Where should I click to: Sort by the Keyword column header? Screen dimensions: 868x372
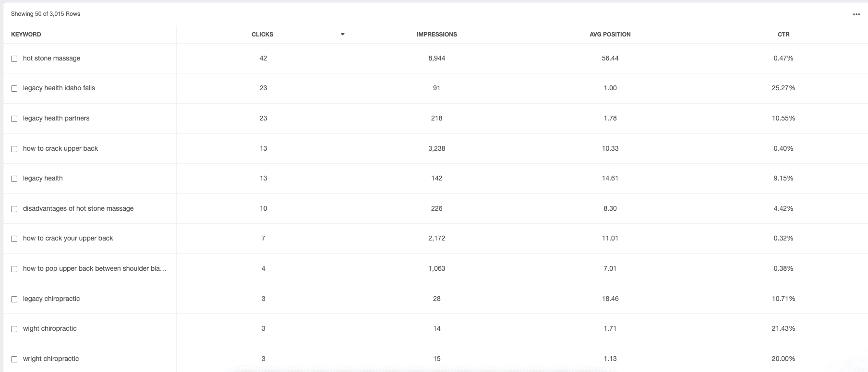point(26,35)
